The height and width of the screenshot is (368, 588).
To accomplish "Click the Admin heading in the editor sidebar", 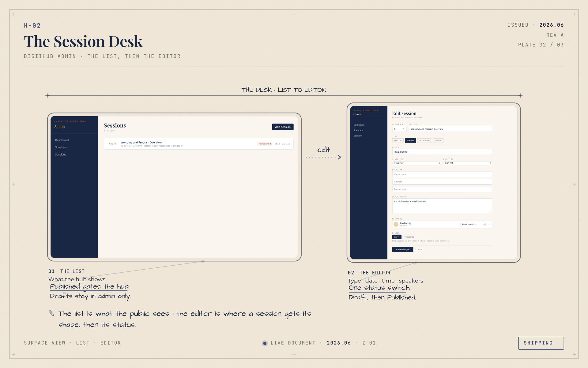I will coord(357,114).
